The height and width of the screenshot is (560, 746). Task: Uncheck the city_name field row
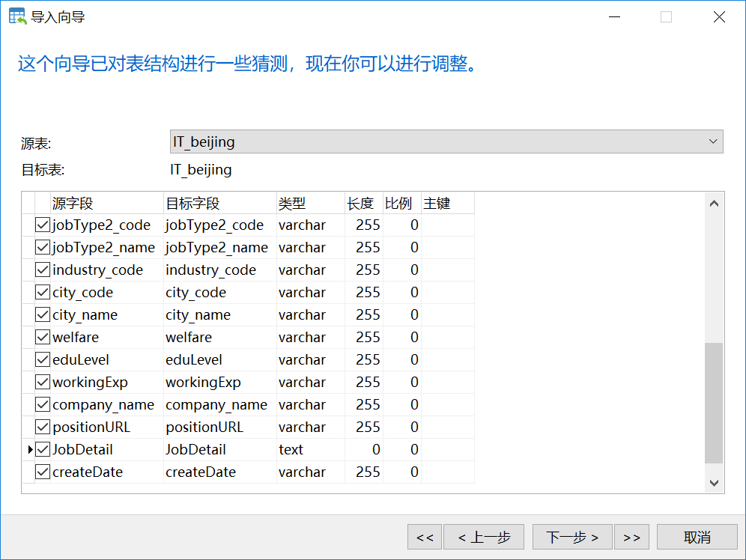click(43, 314)
